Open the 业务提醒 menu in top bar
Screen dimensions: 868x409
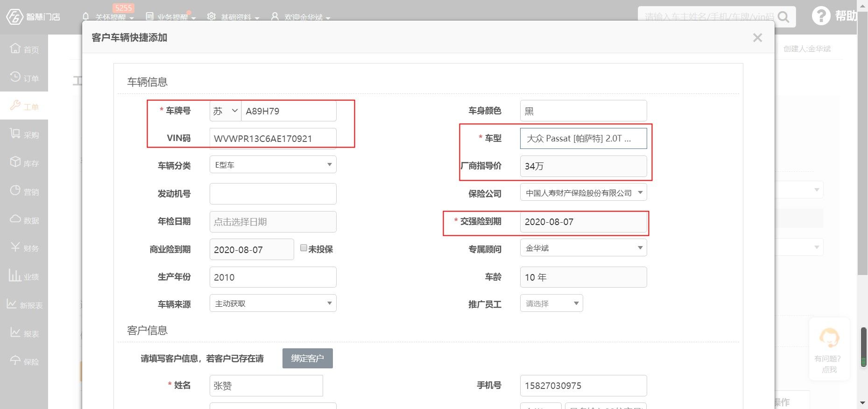(x=170, y=17)
